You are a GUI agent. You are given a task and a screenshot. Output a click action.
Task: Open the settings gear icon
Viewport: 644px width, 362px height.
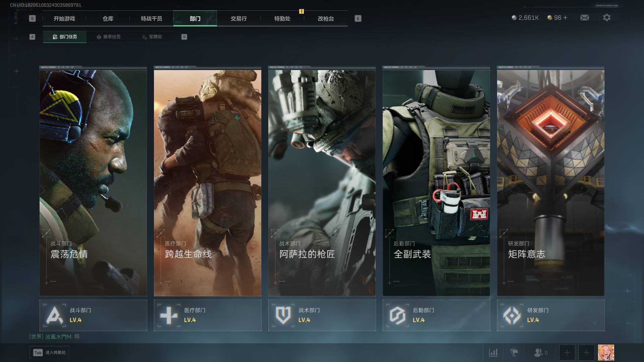tap(606, 18)
